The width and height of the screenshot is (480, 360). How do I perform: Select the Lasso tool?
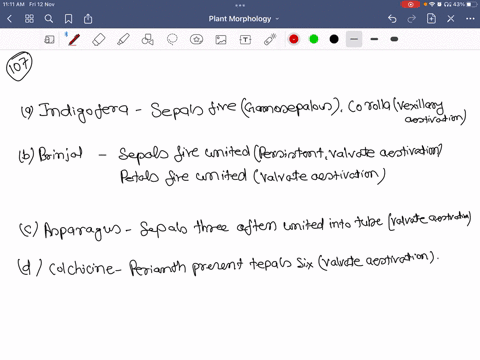click(x=172, y=39)
